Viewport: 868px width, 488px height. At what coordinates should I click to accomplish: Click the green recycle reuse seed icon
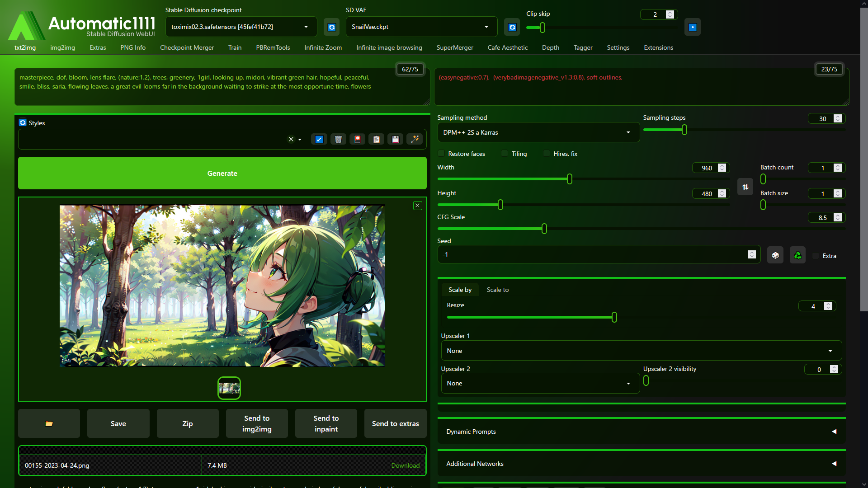797,255
